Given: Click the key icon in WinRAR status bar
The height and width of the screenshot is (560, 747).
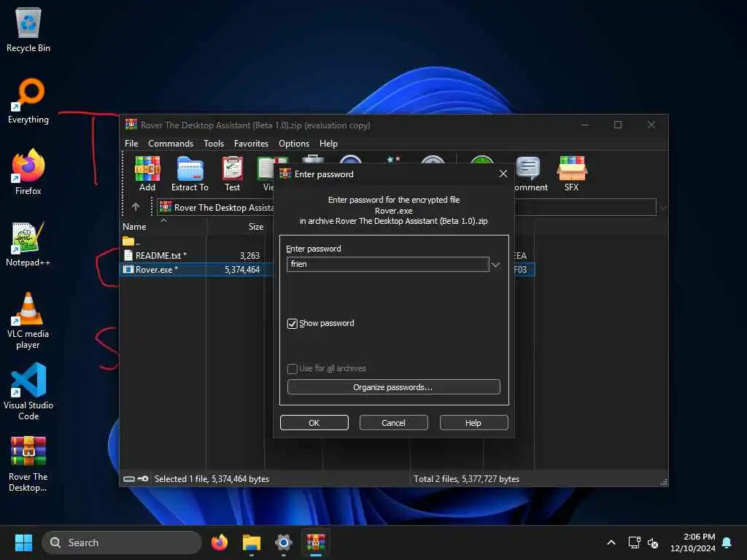Looking at the screenshot, I should click(x=143, y=478).
